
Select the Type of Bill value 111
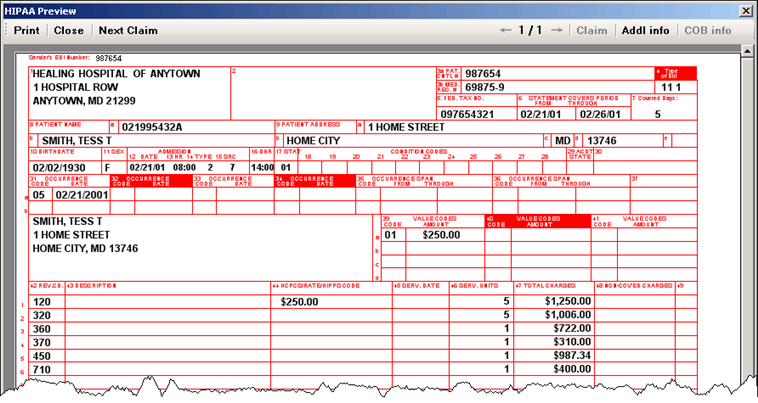(685, 88)
